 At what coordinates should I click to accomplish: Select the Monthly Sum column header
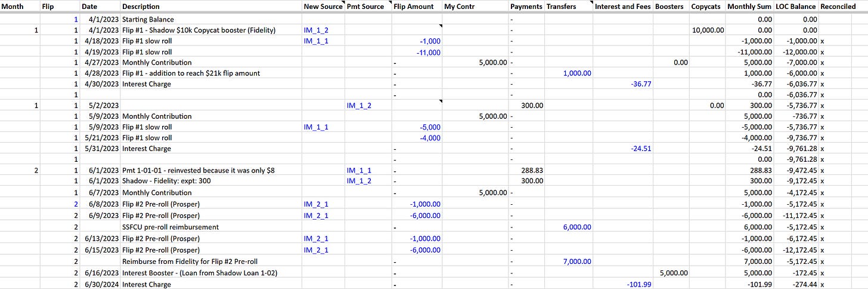[x=749, y=7]
